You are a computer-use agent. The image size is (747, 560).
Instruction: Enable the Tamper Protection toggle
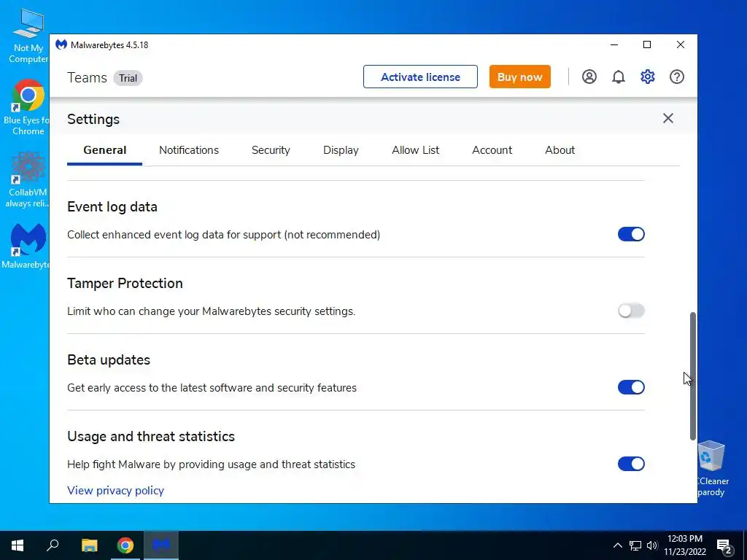[631, 311]
